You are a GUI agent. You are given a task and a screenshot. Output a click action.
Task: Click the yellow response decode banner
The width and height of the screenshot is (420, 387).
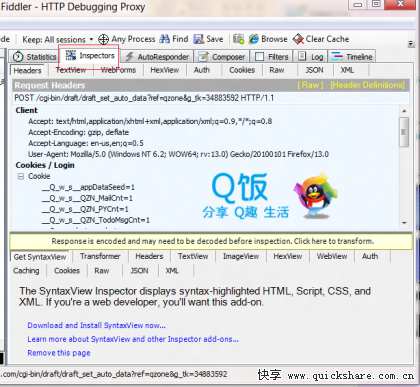click(x=211, y=241)
